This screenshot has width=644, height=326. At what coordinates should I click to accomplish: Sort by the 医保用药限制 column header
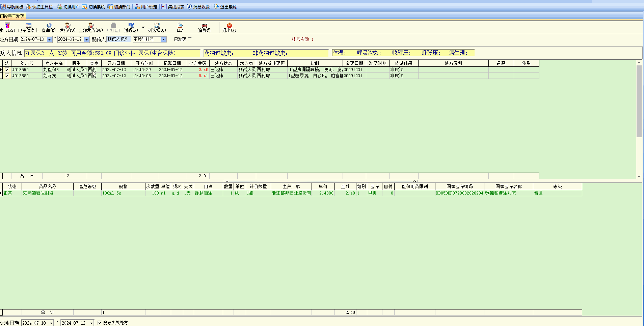(x=415, y=186)
